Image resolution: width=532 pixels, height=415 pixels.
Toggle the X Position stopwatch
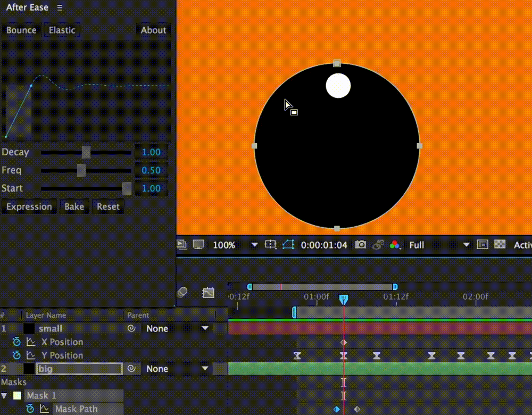tap(16, 342)
